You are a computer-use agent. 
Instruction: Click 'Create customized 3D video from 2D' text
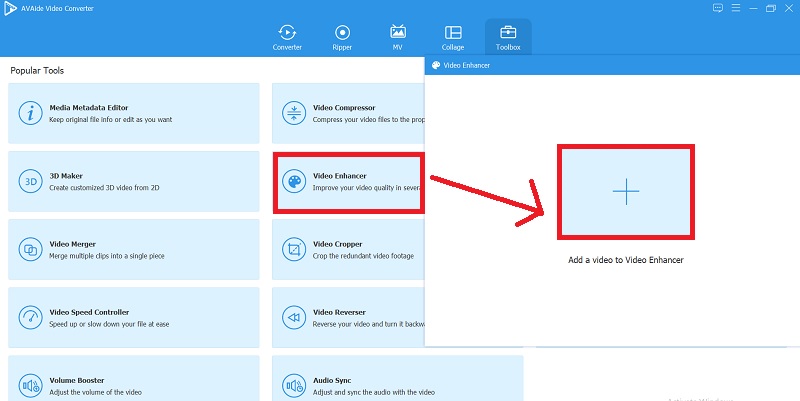tap(104, 188)
